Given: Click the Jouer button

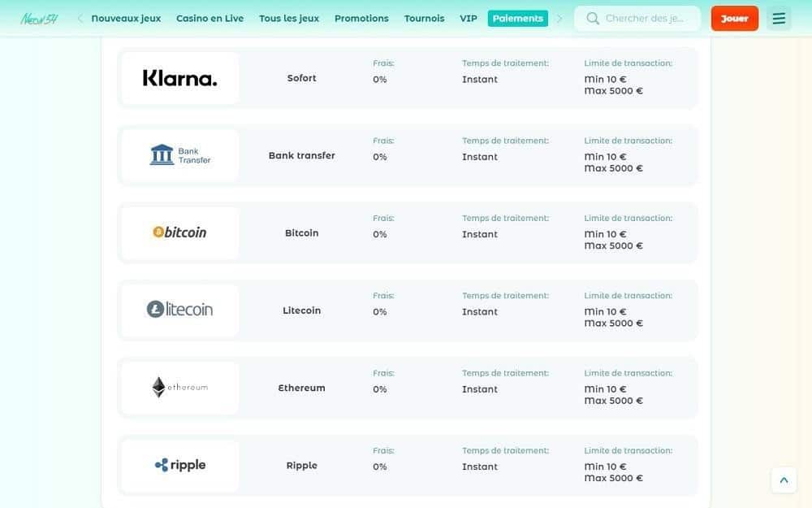Looking at the screenshot, I should tap(734, 19).
